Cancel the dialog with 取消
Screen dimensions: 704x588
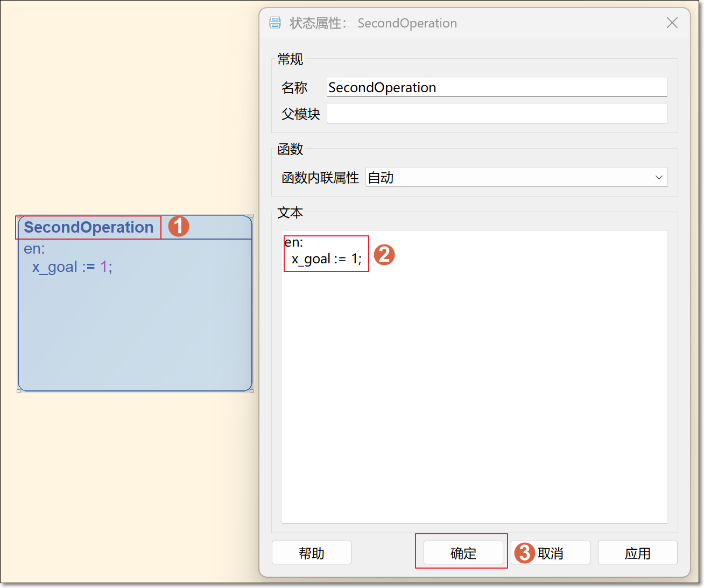[x=550, y=552]
